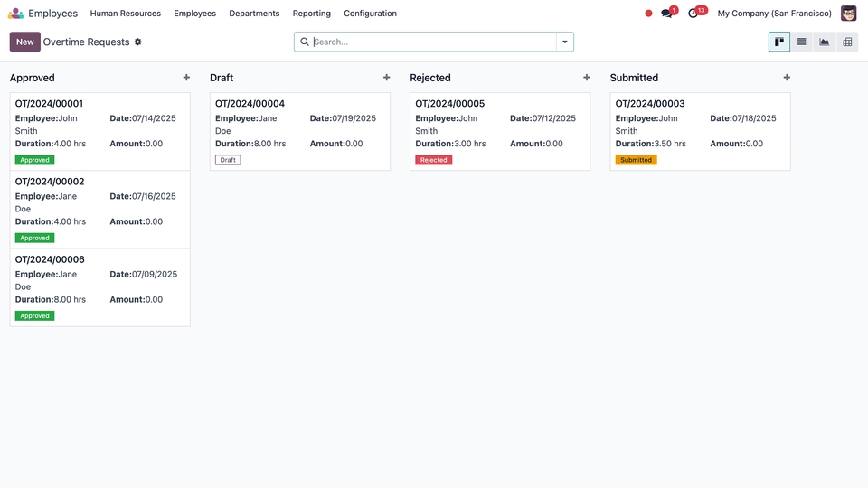Image resolution: width=868 pixels, height=488 pixels.
Task: Click the red recording status dot
Action: [x=648, y=14]
